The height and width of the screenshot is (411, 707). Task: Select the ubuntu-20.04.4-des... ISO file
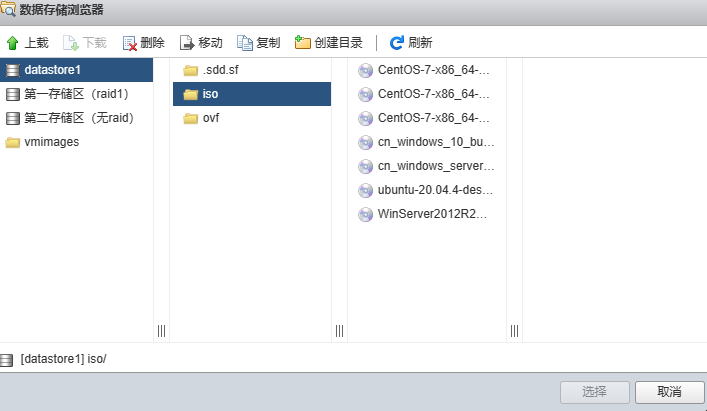(x=427, y=190)
